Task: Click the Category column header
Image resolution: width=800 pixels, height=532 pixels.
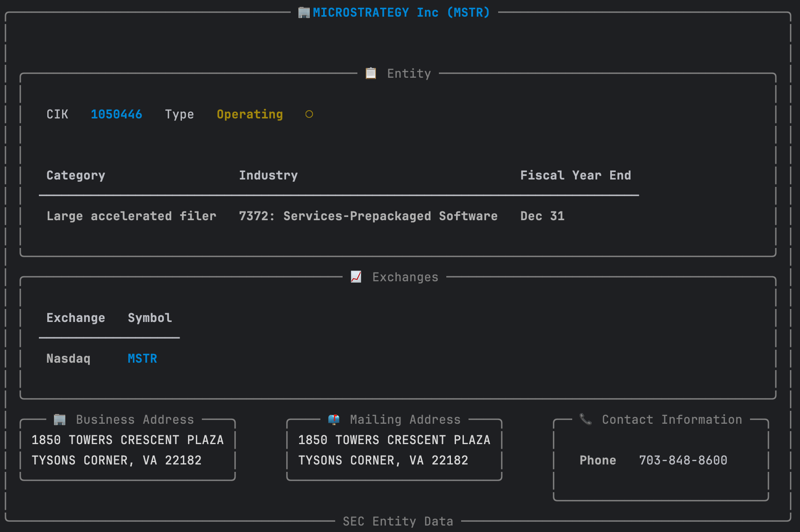Action: [76, 175]
